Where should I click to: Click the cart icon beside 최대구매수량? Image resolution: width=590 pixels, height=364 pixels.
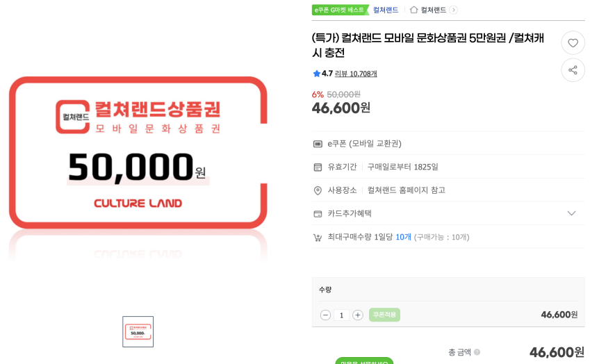pos(318,237)
